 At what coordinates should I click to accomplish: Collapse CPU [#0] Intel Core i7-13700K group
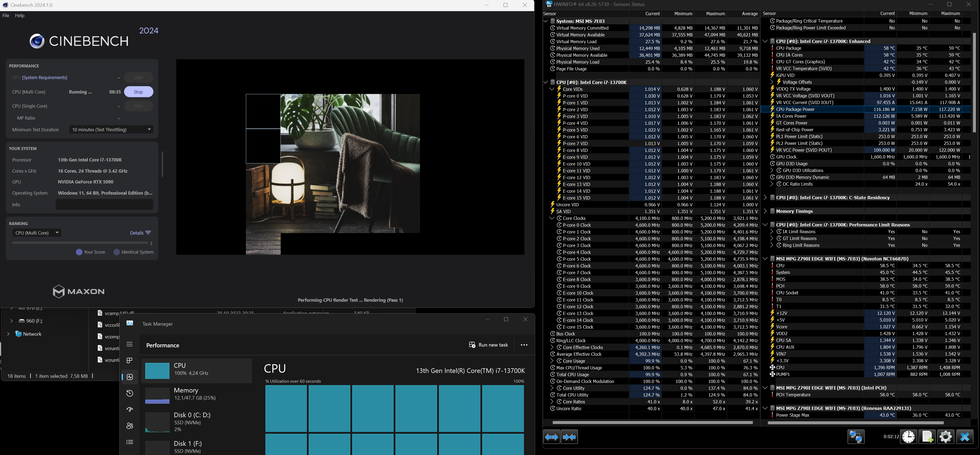[x=546, y=82]
